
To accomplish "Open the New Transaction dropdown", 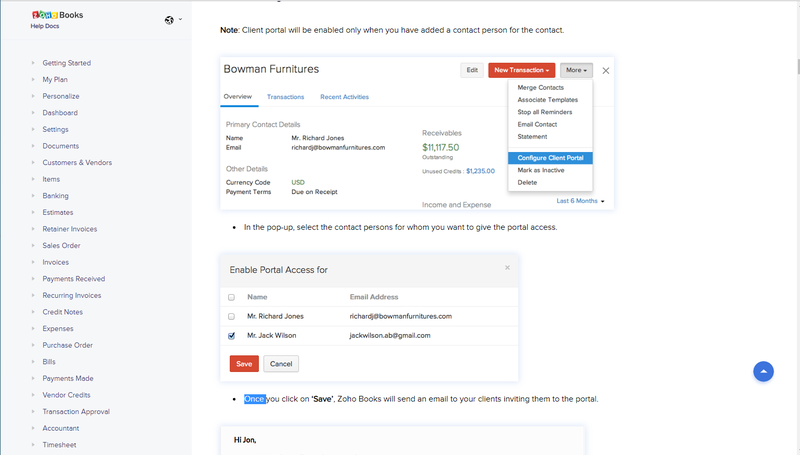I will [521, 70].
